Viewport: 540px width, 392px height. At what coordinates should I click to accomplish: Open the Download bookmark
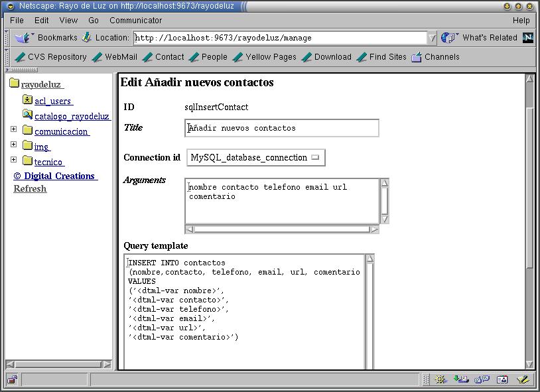pyautogui.click(x=326, y=57)
